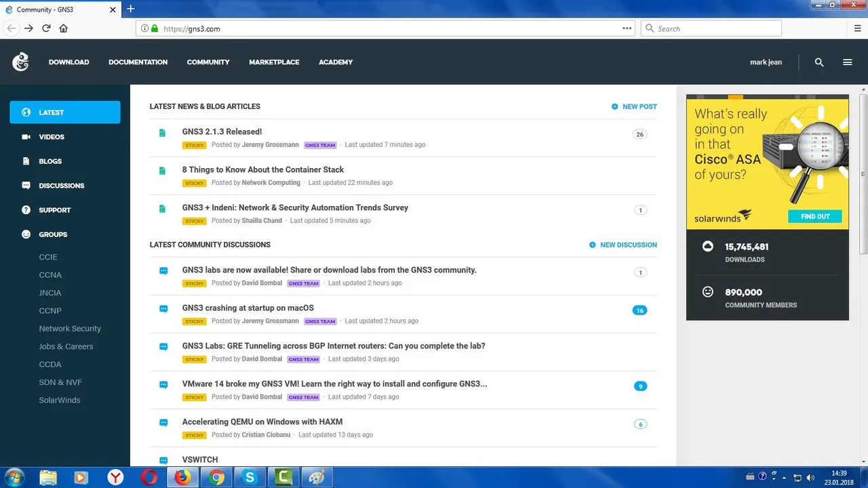Open 'Accelerating QEMU on Windows with HAXM'

(x=262, y=422)
